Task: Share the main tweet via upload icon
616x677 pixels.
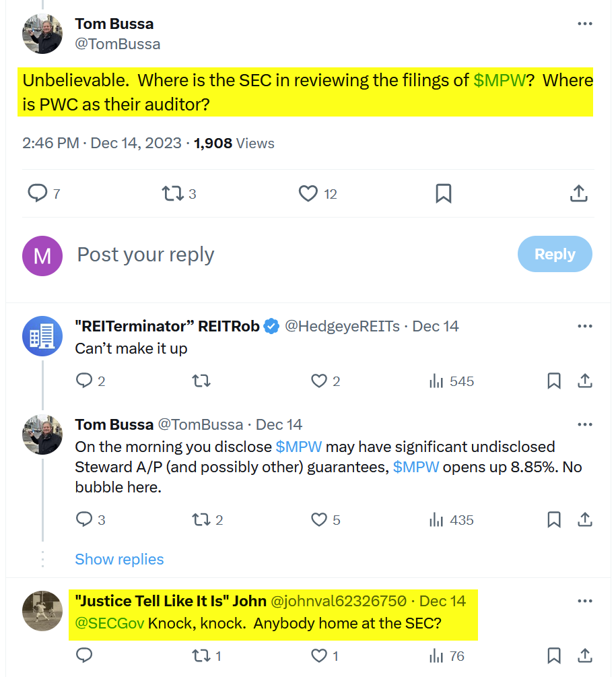Action: pos(578,194)
